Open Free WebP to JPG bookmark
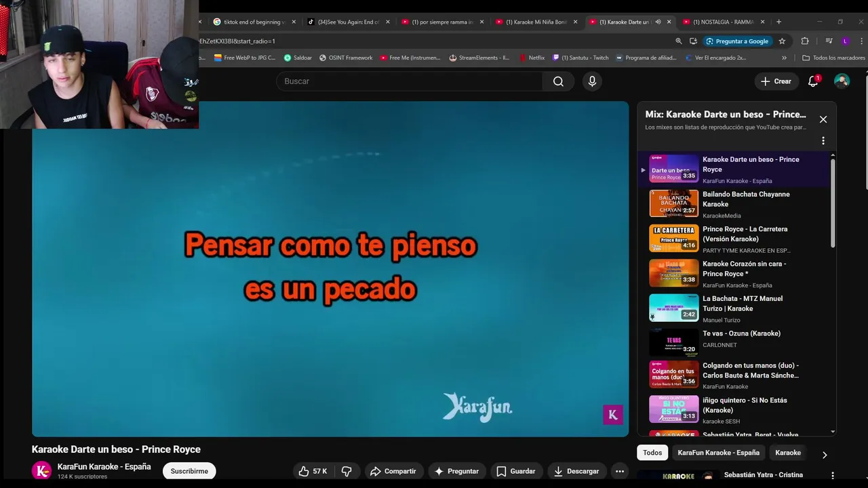The height and width of the screenshot is (488, 868). [x=244, y=58]
